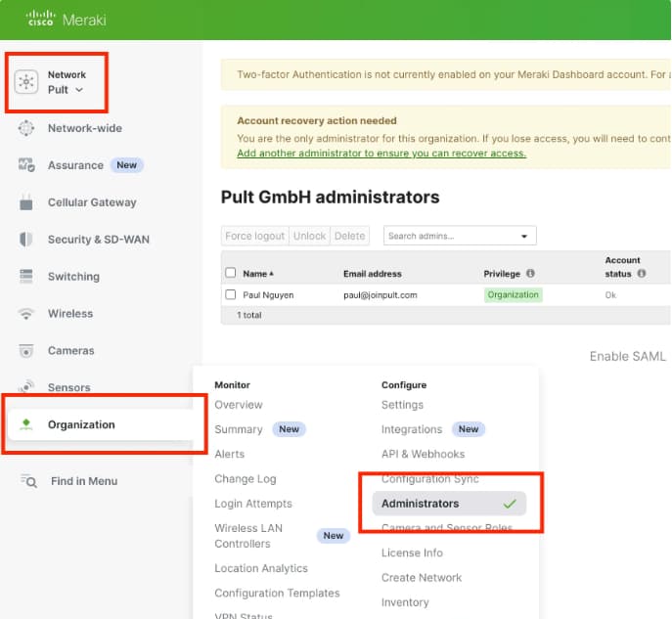672x619 pixels.
Task: Open Switching menu
Action: [x=73, y=277]
